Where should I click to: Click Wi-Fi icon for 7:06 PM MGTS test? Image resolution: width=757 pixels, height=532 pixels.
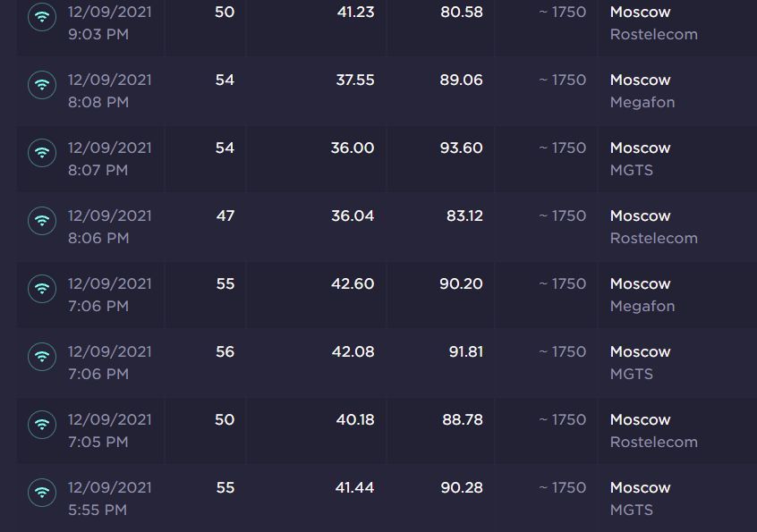coord(41,357)
